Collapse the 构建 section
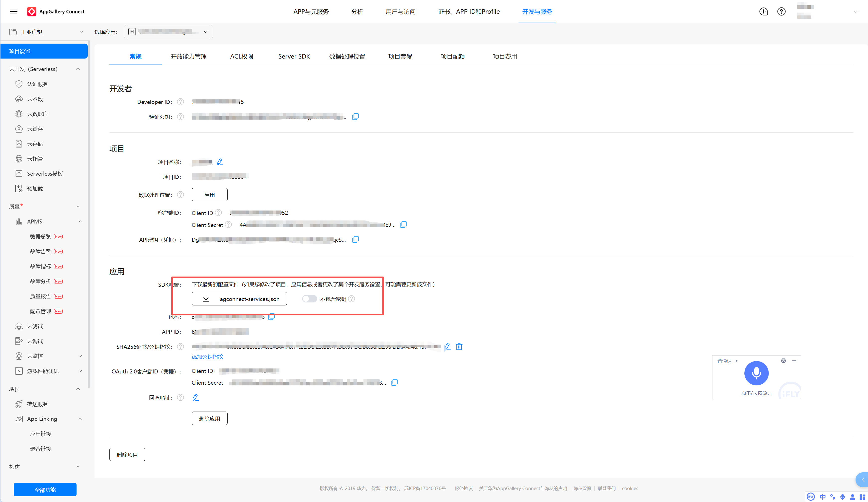This screenshot has width=868, height=502. pyautogui.click(x=78, y=467)
